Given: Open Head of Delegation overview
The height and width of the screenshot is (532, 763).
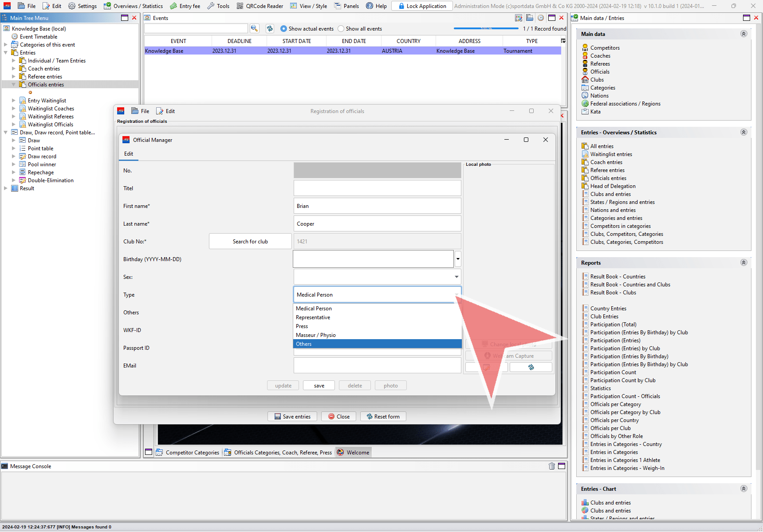Looking at the screenshot, I should coord(613,186).
